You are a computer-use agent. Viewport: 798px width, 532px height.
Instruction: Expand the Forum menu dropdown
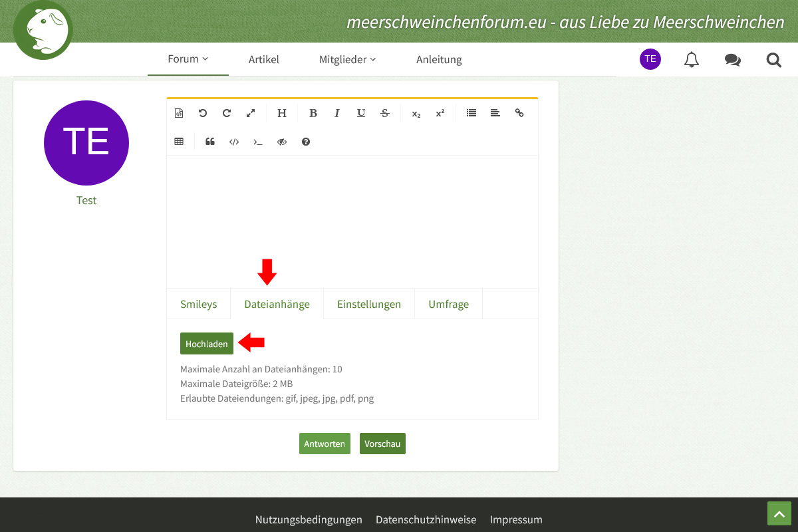pos(188,59)
